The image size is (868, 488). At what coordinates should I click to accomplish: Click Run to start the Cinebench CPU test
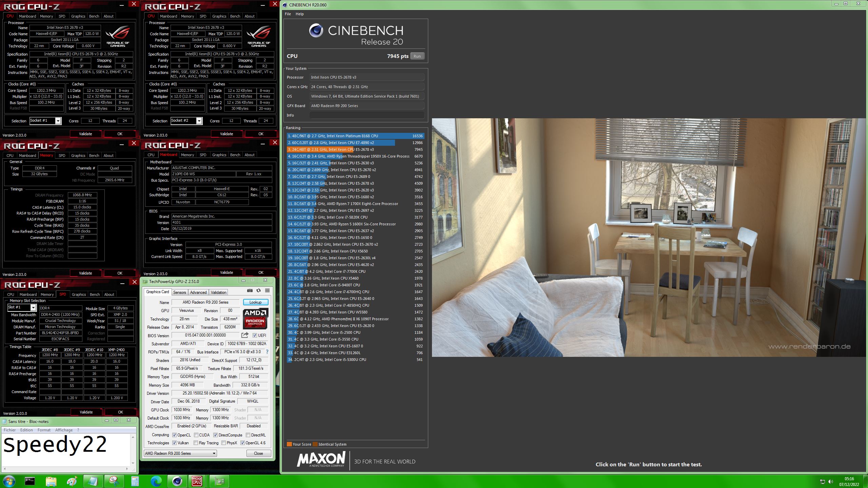pos(417,56)
